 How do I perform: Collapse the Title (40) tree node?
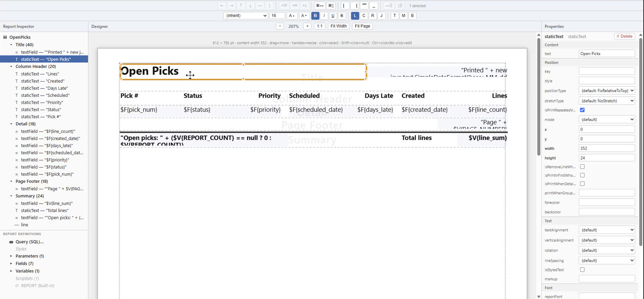[11, 45]
